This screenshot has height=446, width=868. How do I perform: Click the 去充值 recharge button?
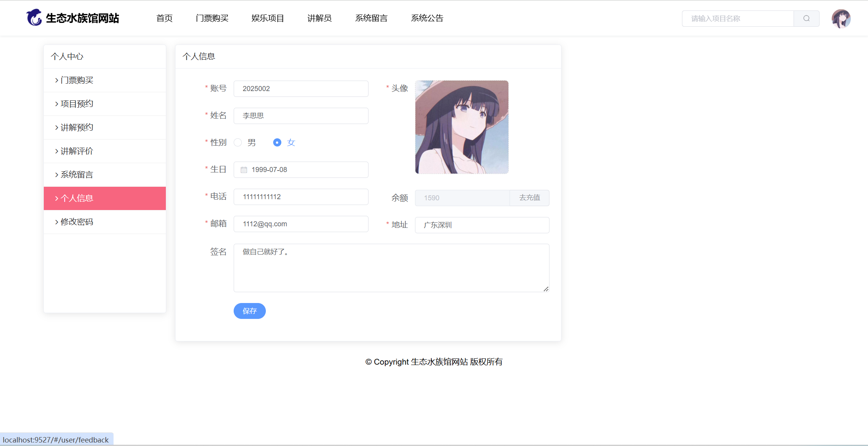(529, 198)
